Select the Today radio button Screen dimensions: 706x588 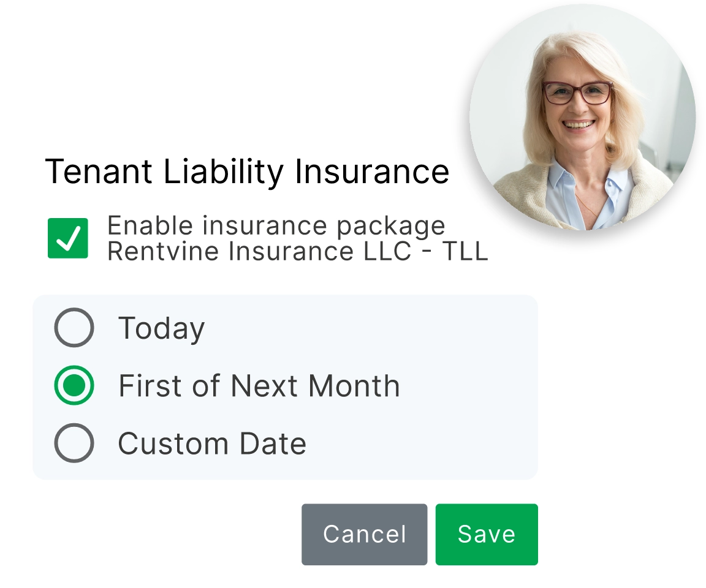click(74, 328)
